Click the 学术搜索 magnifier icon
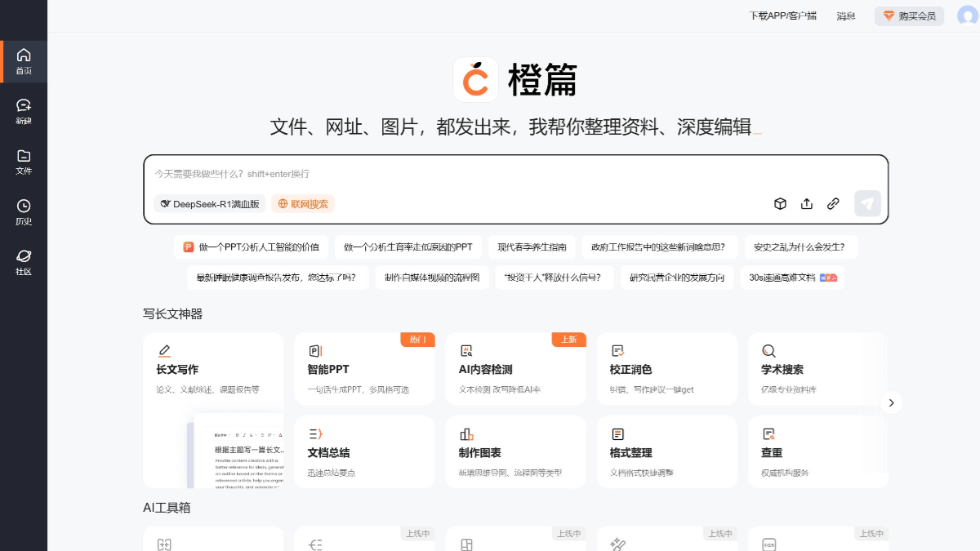The image size is (980, 551). (x=768, y=351)
